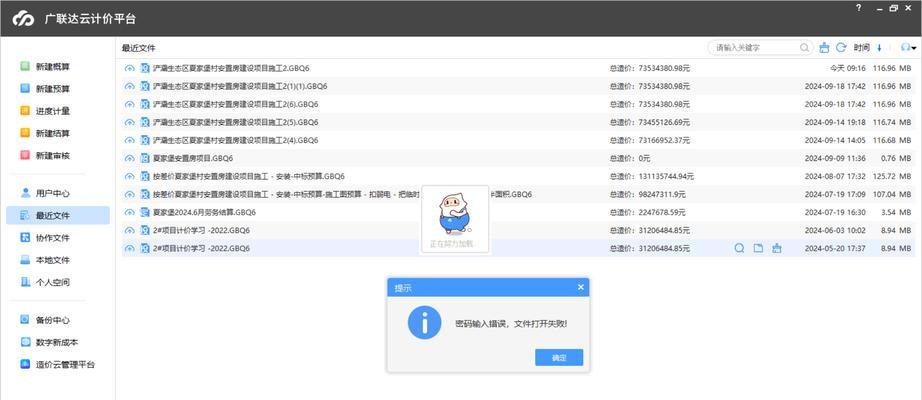This screenshot has width=922, height=400.
Task: Click file size 125.72 MB
Action: point(893,176)
